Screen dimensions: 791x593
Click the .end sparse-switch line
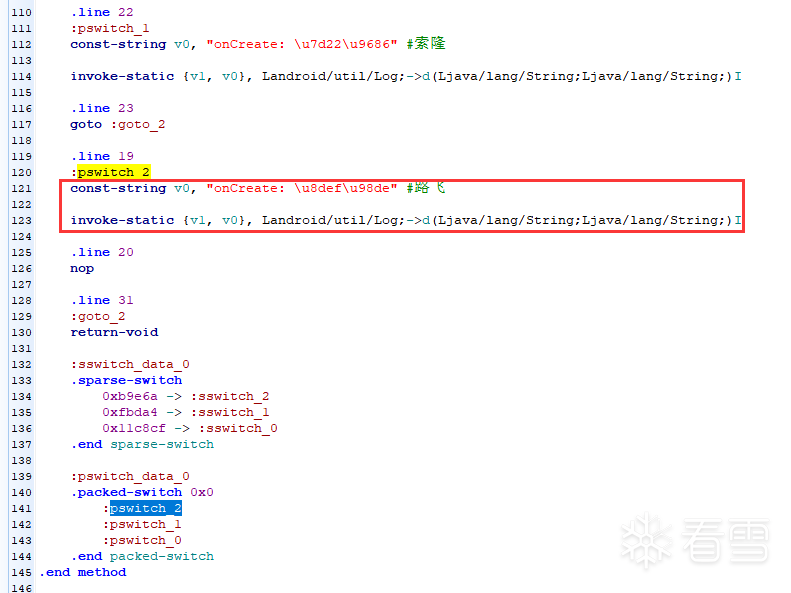coord(142,444)
